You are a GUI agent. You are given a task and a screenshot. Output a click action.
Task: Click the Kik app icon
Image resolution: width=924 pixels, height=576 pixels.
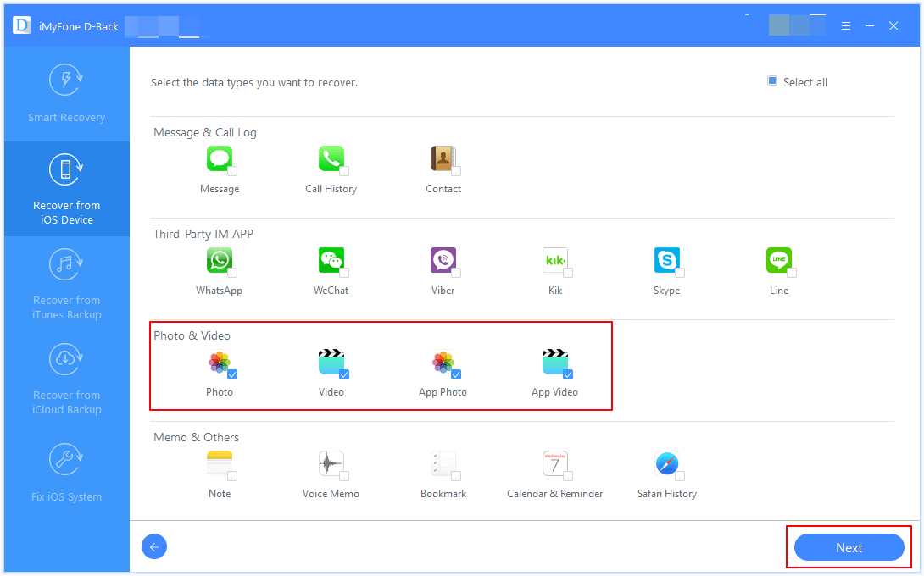[554, 260]
